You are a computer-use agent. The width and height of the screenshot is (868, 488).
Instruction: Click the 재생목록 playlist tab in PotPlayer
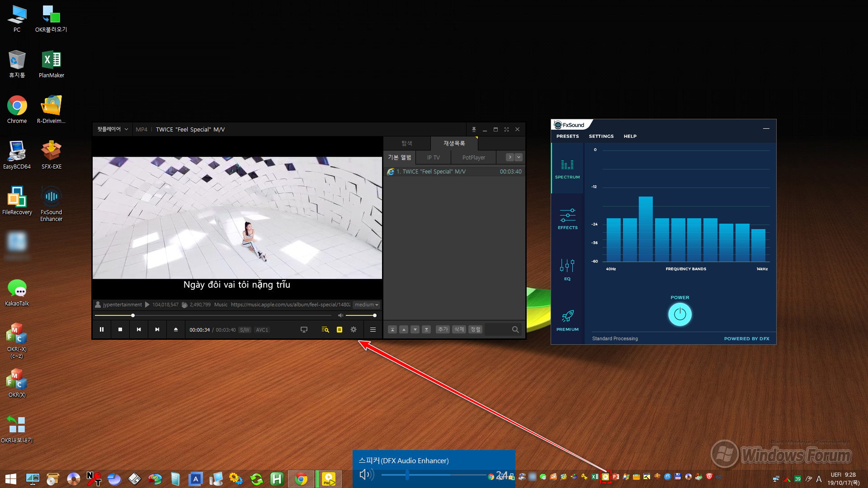pos(455,143)
